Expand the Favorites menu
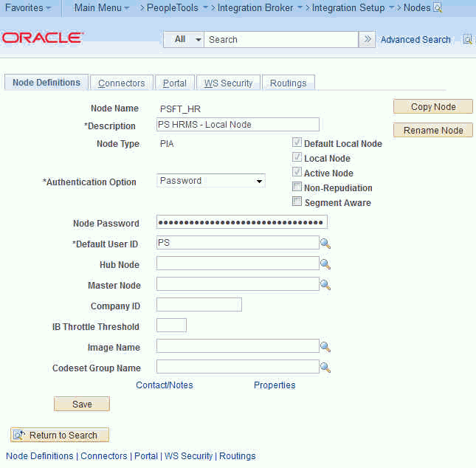476x468 pixels. [x=28, y=7]
